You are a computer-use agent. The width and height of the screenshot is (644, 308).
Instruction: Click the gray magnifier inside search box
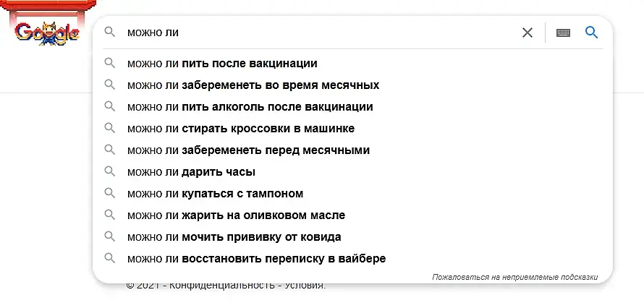[110, 33]
